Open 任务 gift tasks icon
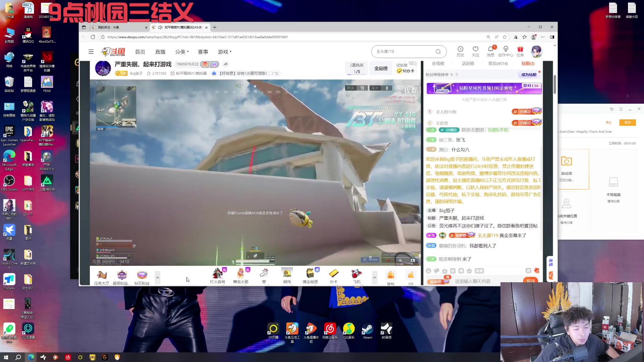Viewport: 644px width, 362px height. coord(520,51)
